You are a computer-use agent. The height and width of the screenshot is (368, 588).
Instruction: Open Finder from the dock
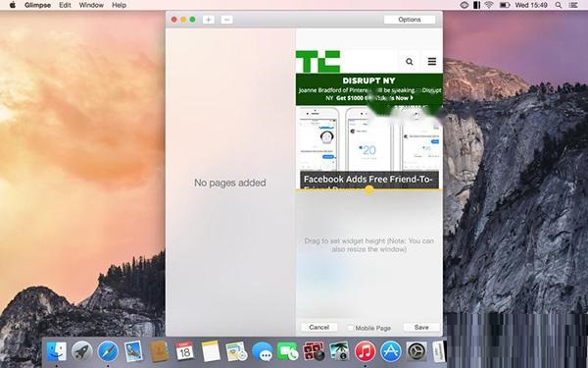pos(57,351)
